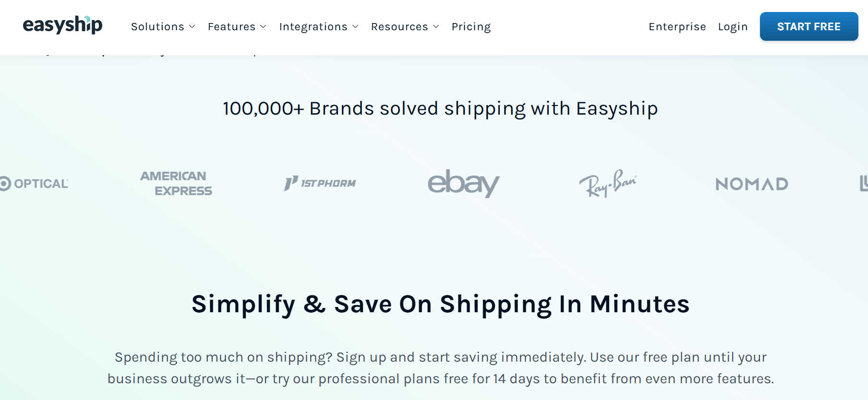Viewport: 868px width, 400px height.
Task: Click the "Simplify & Save On Shipping" heading
Action: pos(440,304)
